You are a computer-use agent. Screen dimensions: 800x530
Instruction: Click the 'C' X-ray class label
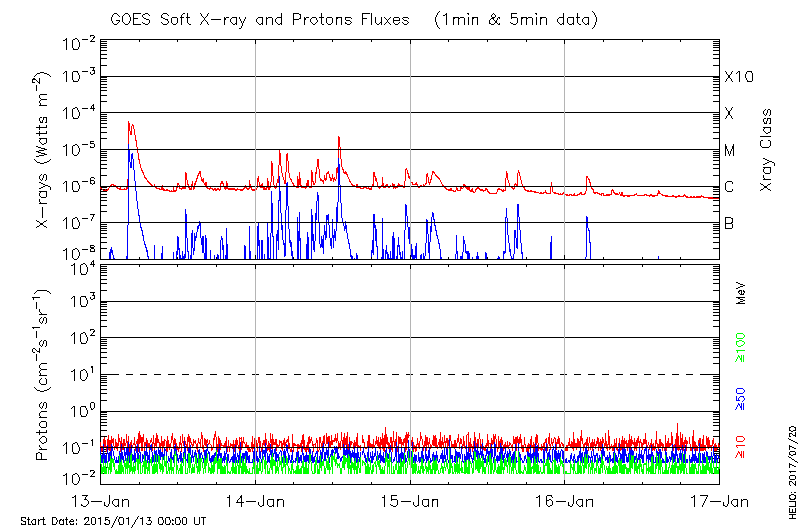[x=730, y=188]
